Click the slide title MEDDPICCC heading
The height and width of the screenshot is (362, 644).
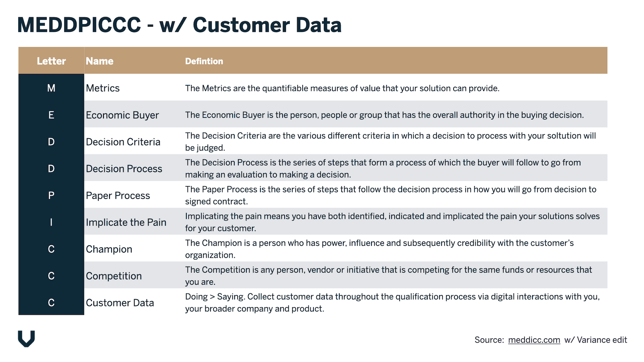click(x=180, y=25)
